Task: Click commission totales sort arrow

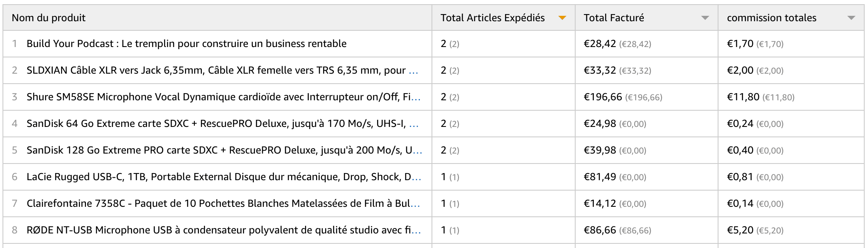Action: [851, 18]
